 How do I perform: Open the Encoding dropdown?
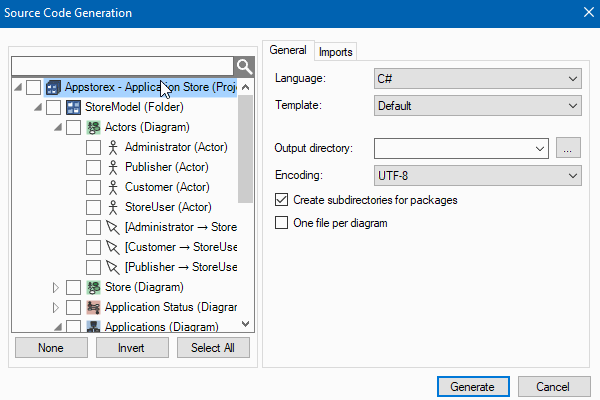478,175
